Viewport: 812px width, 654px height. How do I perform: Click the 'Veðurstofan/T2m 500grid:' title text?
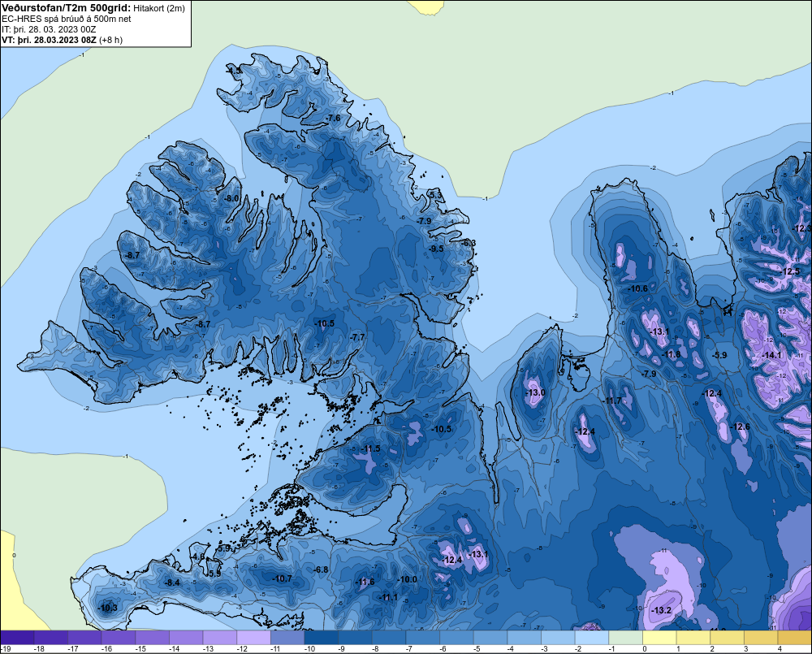(x=66, y=8)
